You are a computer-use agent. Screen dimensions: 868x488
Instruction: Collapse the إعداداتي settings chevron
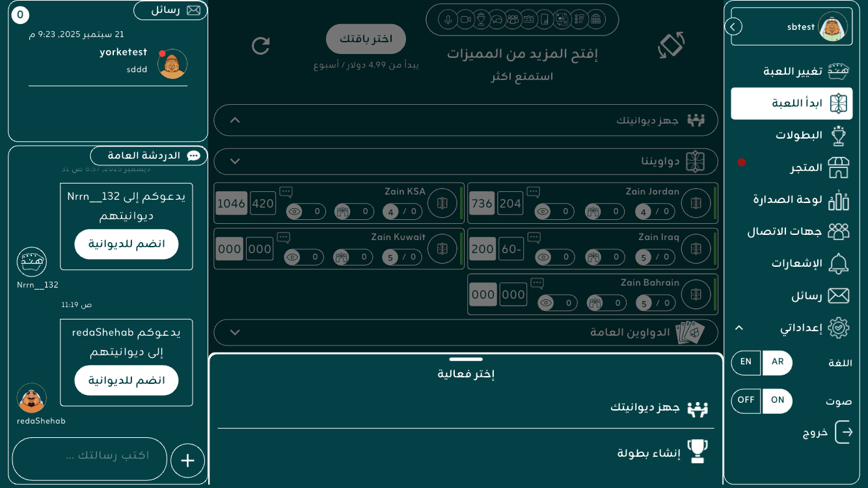click(x=739, y=328)
